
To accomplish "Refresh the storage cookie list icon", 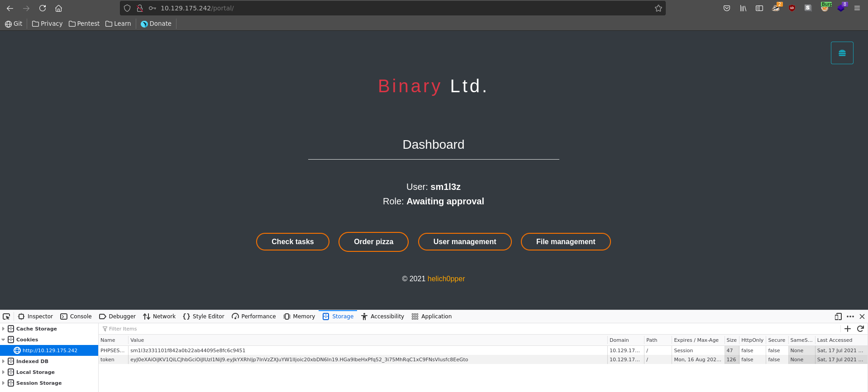I will click(860, 329).
